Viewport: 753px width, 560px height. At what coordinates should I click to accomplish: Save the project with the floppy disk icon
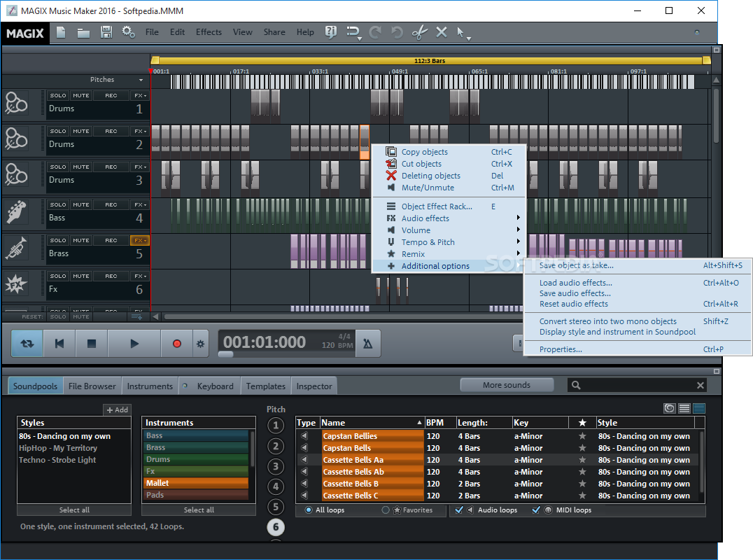tap(106, 32)
